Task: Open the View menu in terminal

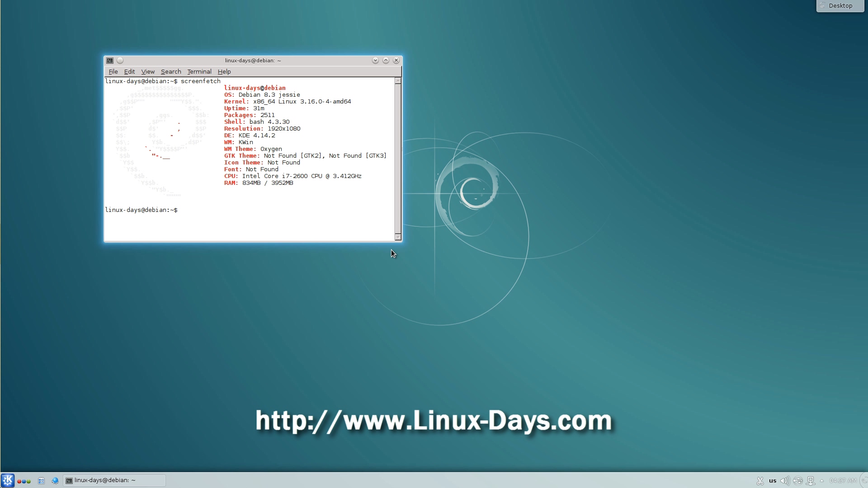Action: point(148,71)
